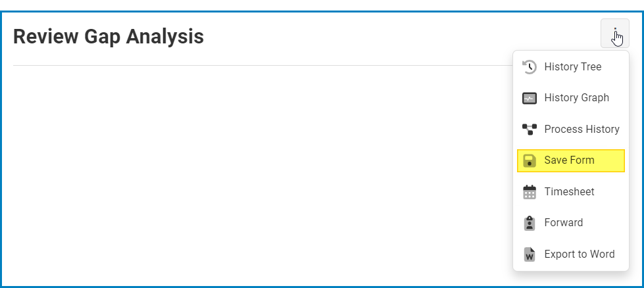644x288 pixels.
Task: Click the blank right end of the yellow Save Form highlight
Action: [610, 160]
